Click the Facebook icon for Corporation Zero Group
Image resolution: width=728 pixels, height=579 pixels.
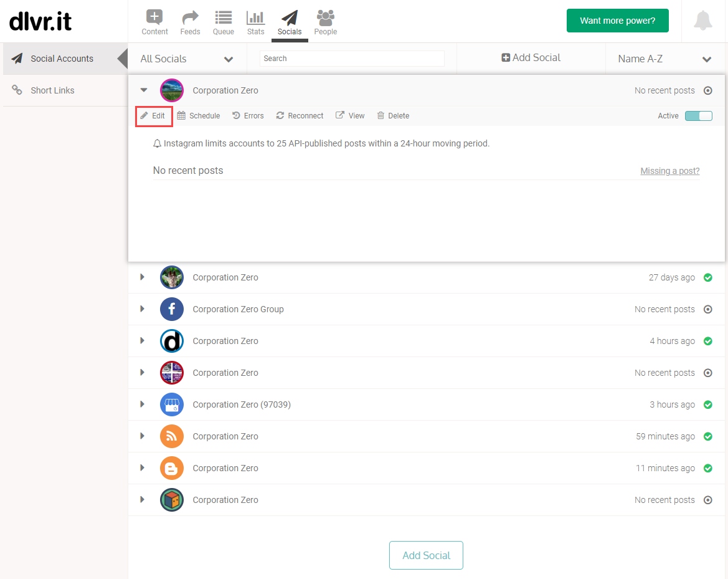click(172, 309)
